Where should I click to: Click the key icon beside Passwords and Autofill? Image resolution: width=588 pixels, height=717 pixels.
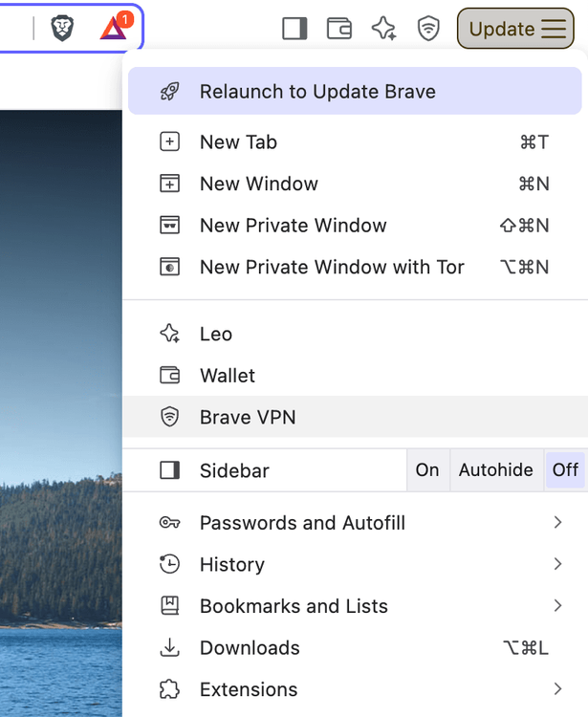point(169,522)
